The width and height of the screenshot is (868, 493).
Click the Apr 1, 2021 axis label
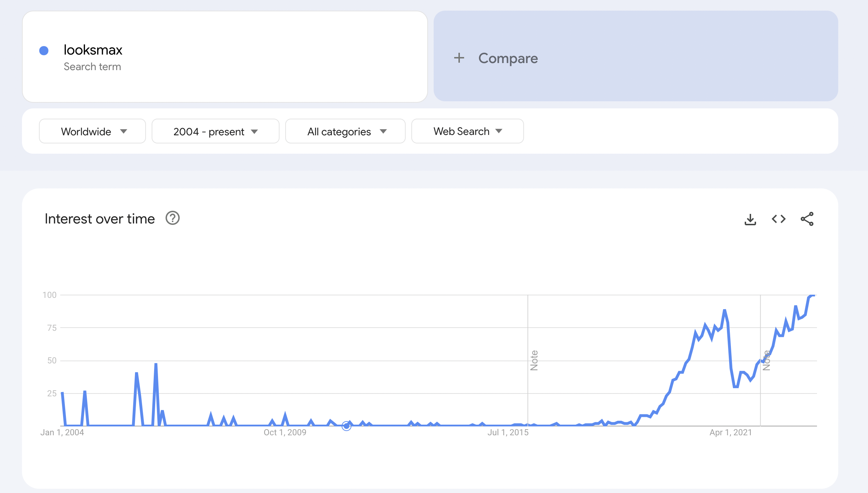[731, 432]
